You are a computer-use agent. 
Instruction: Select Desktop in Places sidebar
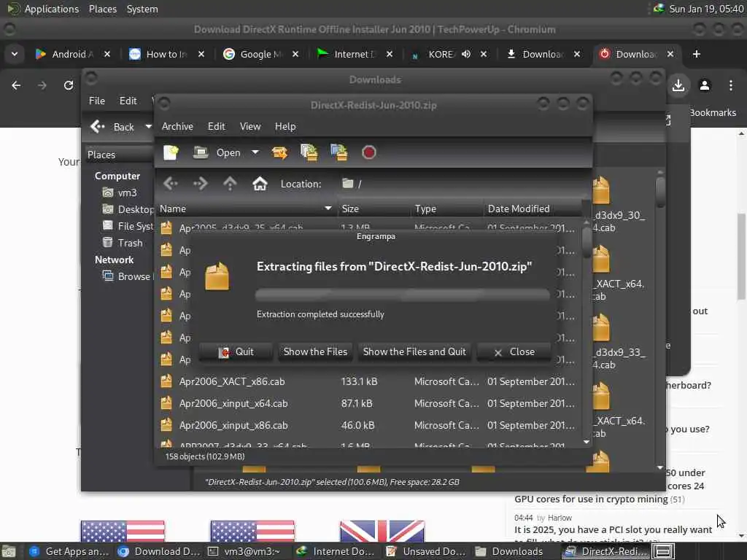point(128,209)
